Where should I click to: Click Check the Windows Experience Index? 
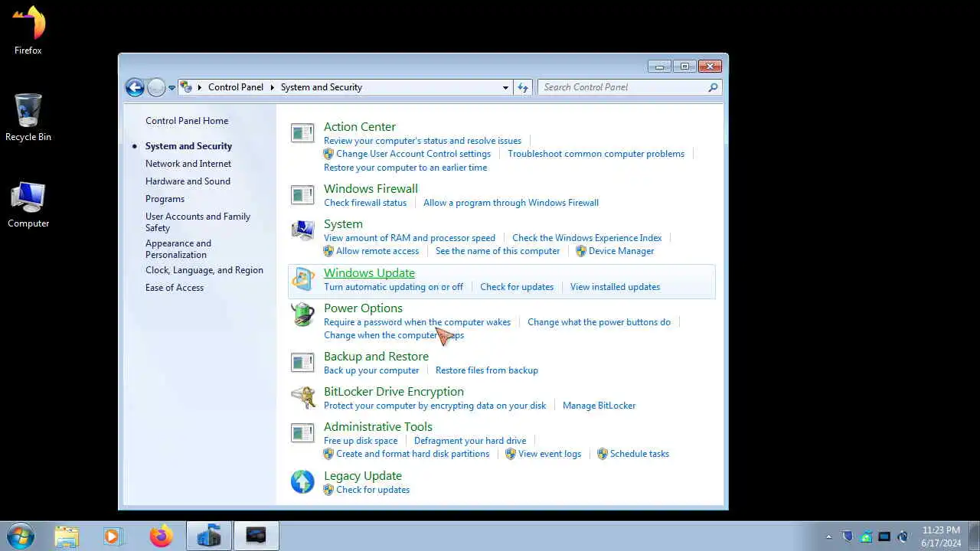coord(586,238)
